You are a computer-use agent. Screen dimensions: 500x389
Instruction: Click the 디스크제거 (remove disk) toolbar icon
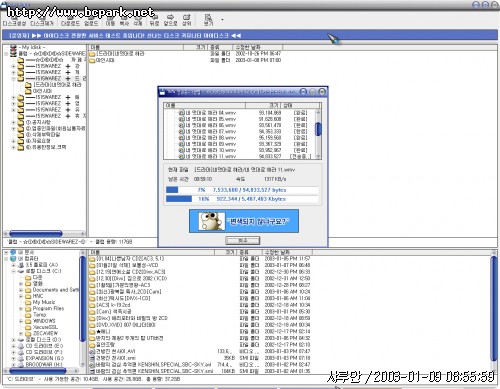tap(42, 20)
